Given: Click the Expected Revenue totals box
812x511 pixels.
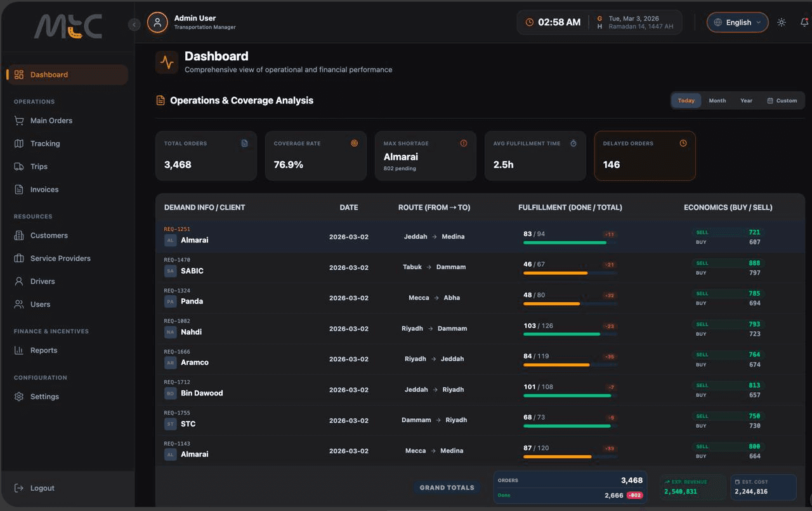Looking at the screenshot, I should pyautogui.click(x=693, y=487).
